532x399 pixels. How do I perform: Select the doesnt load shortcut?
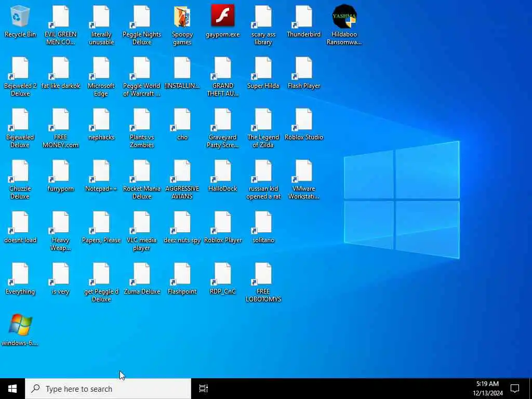tap(20, 228)
